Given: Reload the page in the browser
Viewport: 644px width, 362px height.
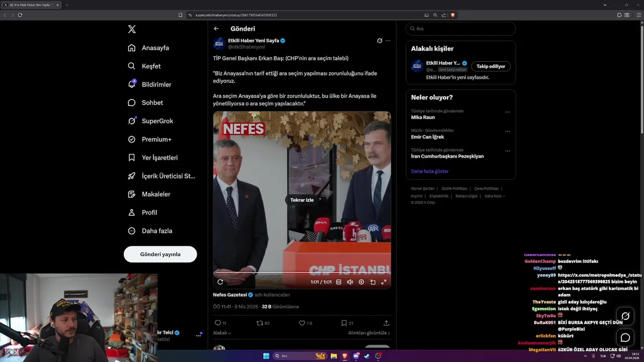Looking at the screenshot, I should pyautogui.click(x=20, y=15).
